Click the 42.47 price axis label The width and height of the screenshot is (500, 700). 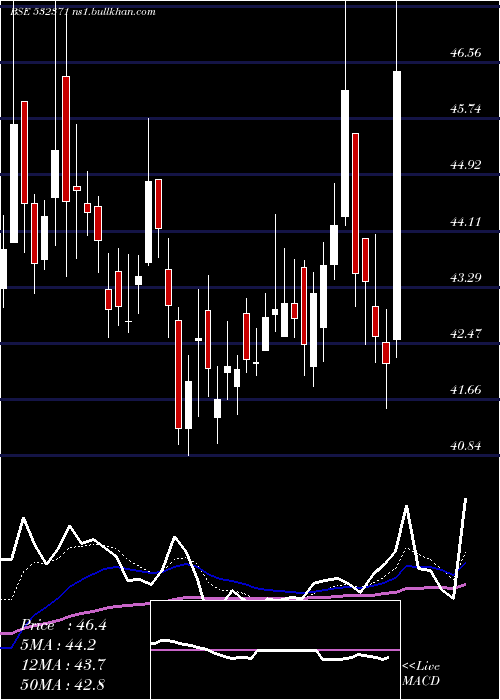466,333
